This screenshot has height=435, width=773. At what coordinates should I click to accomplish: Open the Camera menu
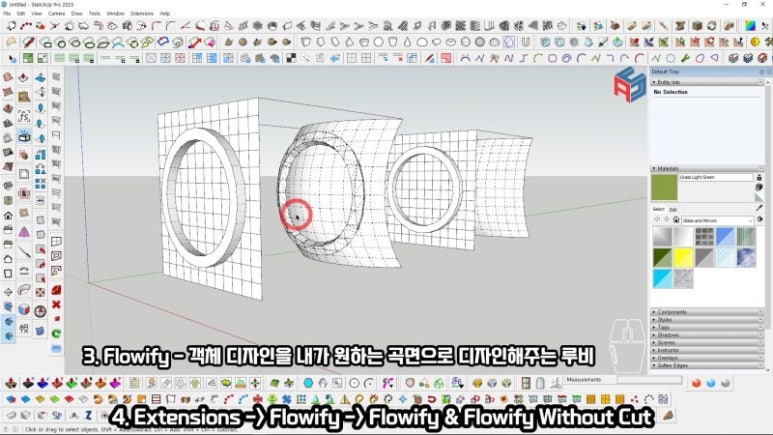pos(56,13)
